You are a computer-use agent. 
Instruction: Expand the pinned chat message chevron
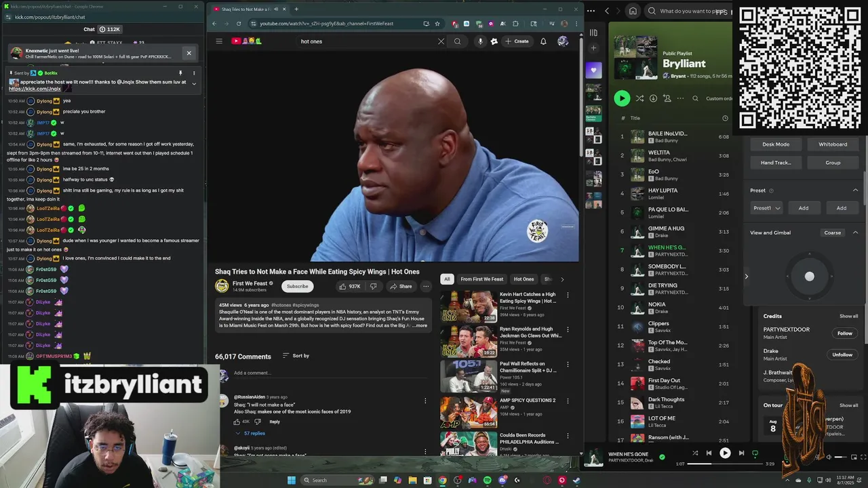(x=194, y=84)
